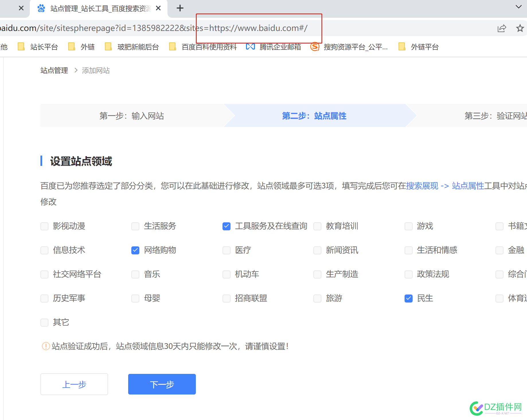Check the 旅游 checkbox
This screenshot has height=420, width=527.
click(317, 299)
